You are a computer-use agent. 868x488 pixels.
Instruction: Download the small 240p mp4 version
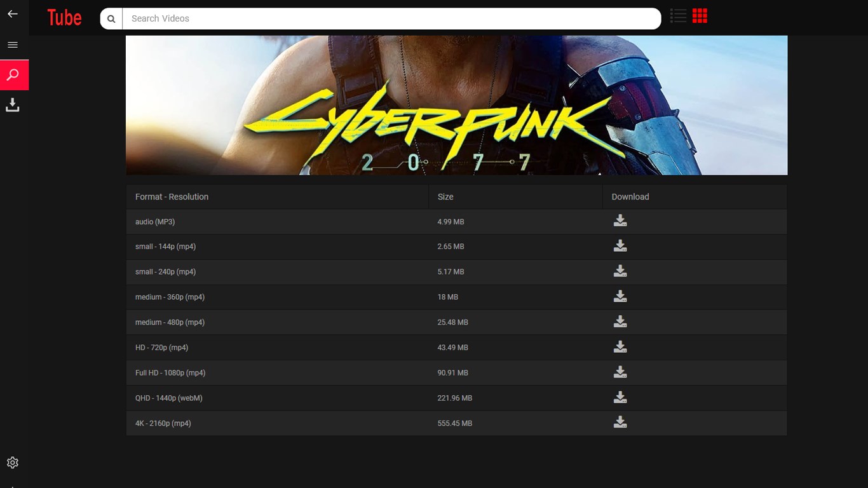point(620,271)
